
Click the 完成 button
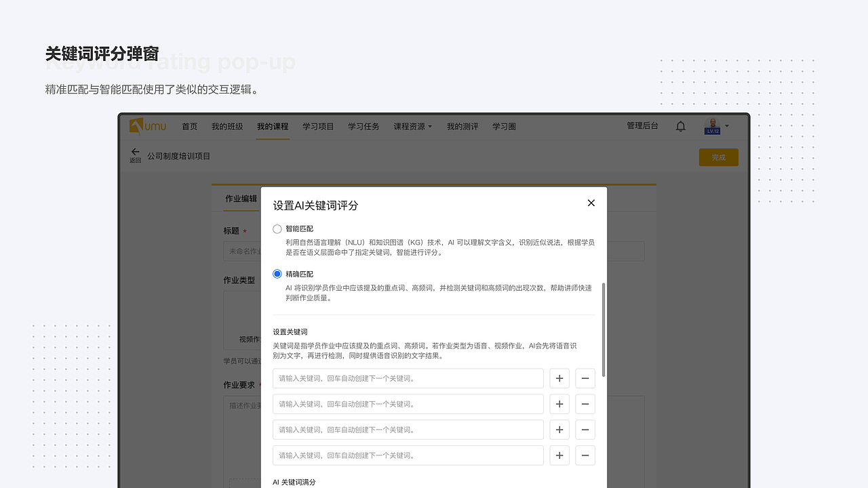click(x=718, y=157)
